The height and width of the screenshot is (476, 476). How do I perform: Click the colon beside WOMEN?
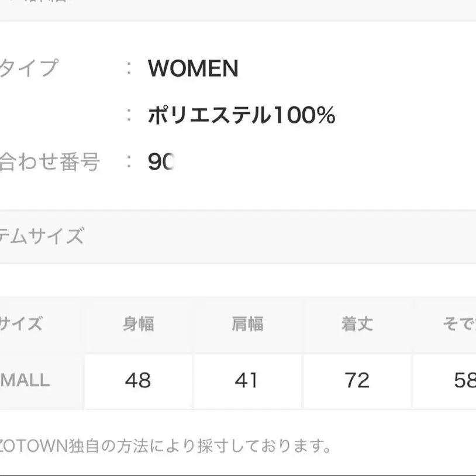(x=129, y=68)
